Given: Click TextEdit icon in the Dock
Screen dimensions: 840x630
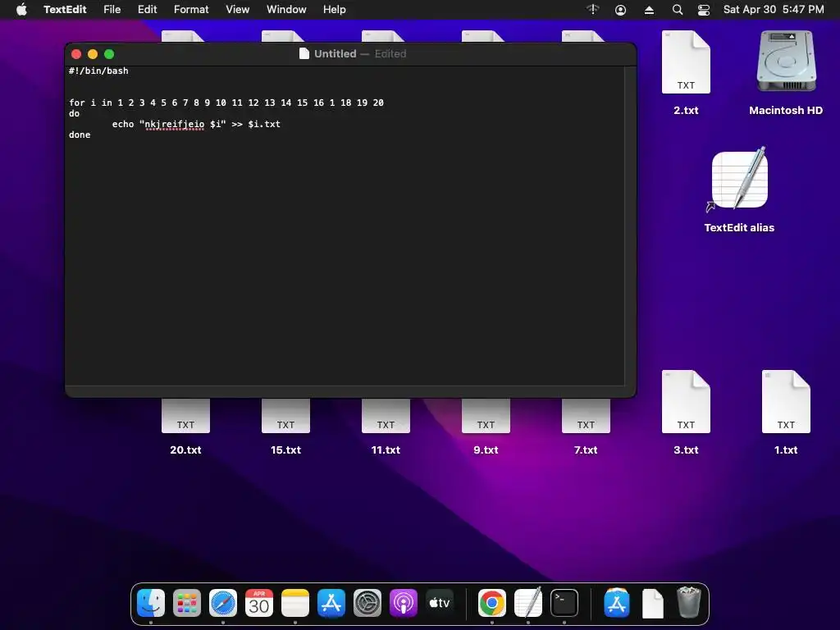Looking at the screenshot, I should [527, 603].
